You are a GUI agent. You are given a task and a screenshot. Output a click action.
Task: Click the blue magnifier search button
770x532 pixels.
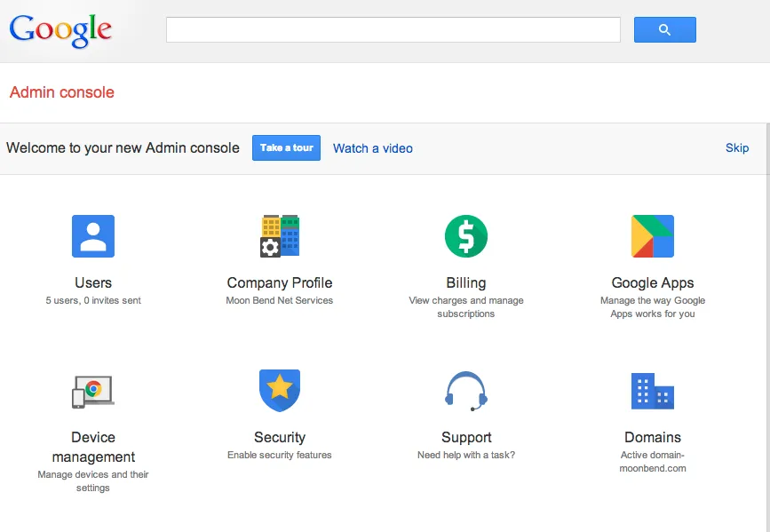(x=665, y=29)
